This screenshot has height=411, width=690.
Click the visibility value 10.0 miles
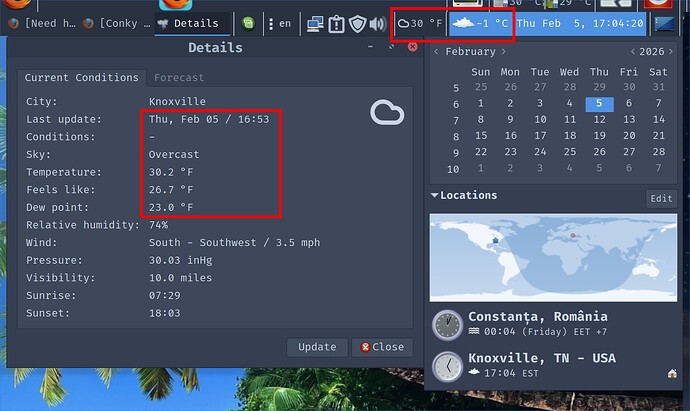pos(180,278)
